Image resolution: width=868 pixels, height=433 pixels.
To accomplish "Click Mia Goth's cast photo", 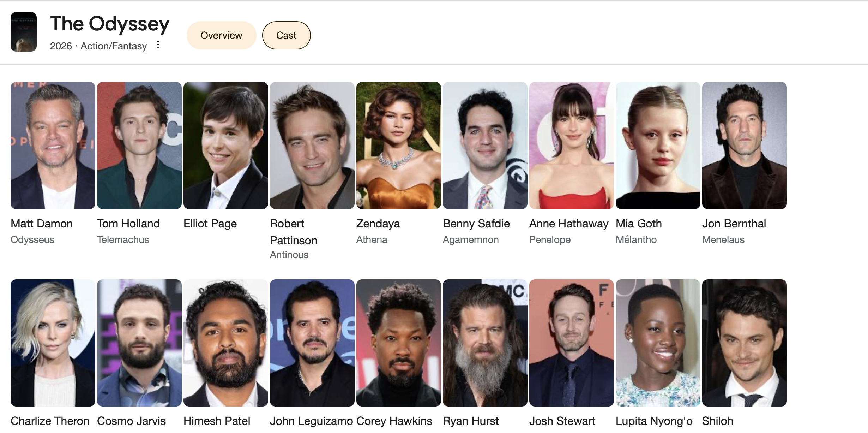I will click(x=658, y=146).
